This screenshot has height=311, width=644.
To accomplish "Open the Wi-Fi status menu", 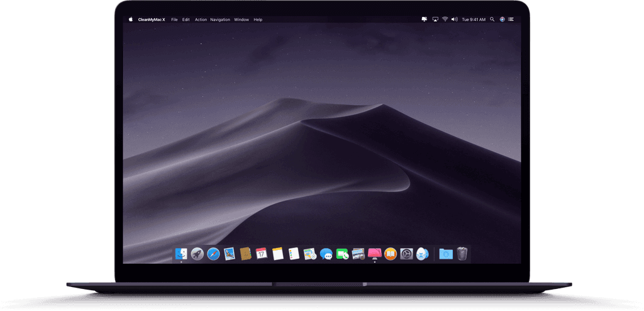I will tap(445, 20).
